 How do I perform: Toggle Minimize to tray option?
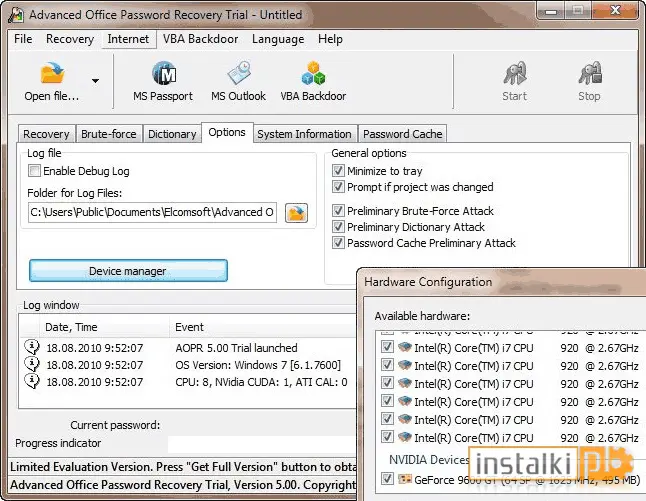(338, 171)
